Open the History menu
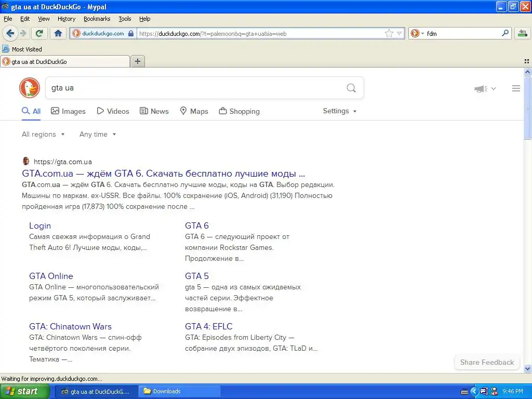The image size is (532, 399). 66,19
